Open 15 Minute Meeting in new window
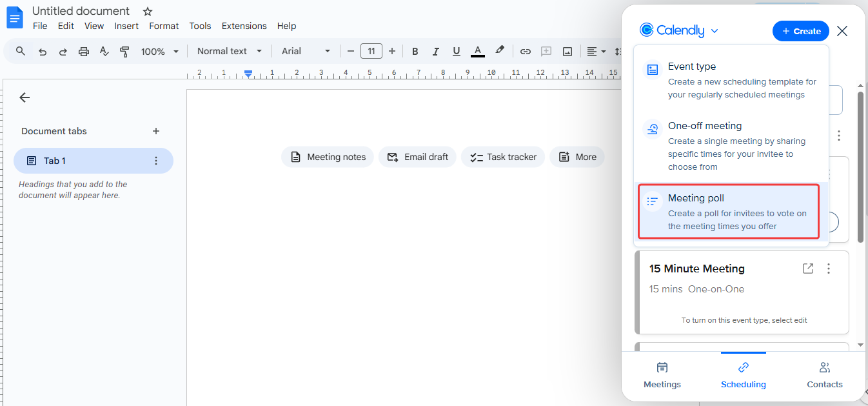This screenshot has height=406, width=868. [x=808, y=269]
